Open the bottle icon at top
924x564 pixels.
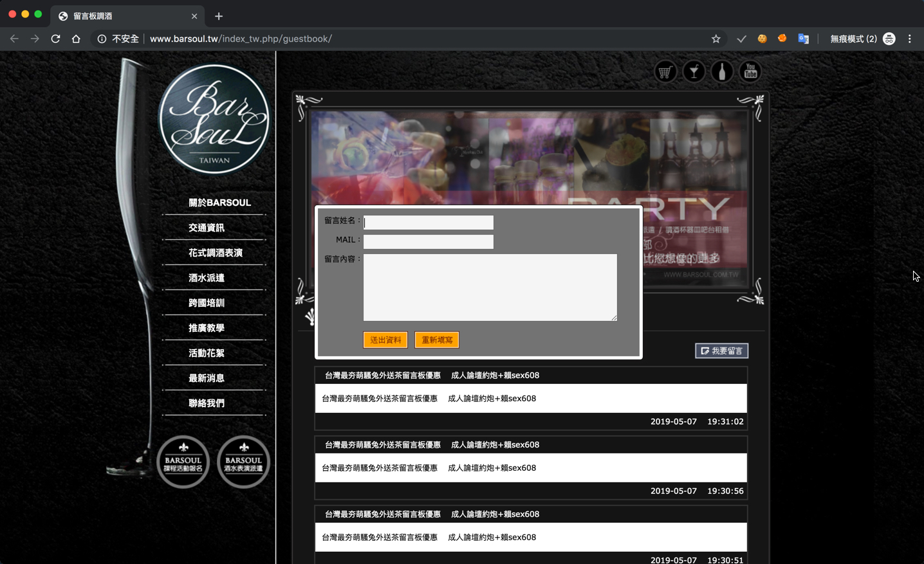(722, 71)
